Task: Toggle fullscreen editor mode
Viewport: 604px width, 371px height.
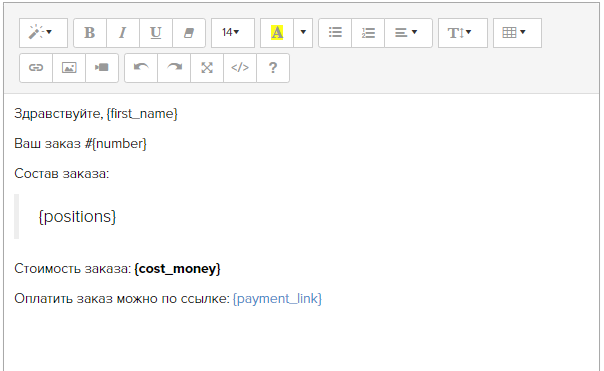Action: click(207, 68)
